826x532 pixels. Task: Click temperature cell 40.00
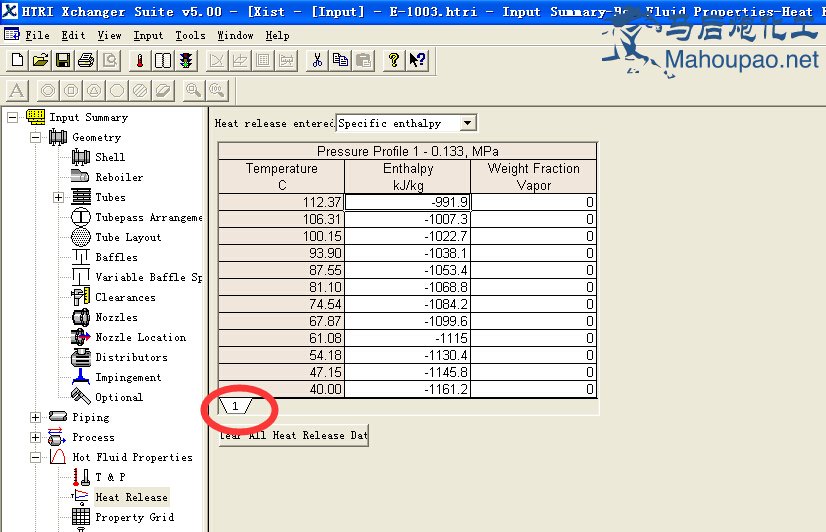[281, 389]
